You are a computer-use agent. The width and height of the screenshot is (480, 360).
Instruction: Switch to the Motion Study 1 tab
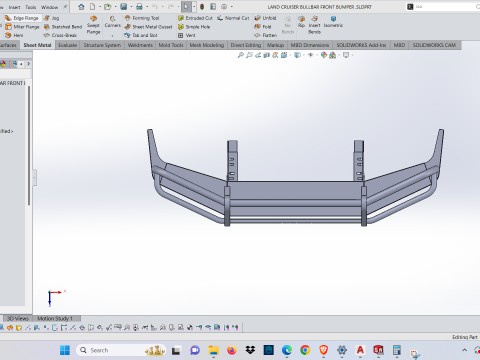tap(55, 318)
